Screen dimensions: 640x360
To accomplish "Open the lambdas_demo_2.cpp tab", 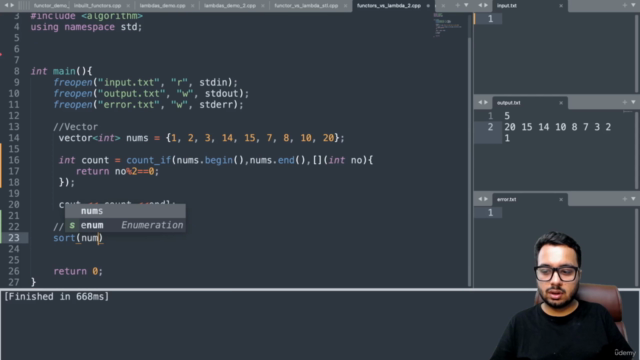I will [230, 6].
